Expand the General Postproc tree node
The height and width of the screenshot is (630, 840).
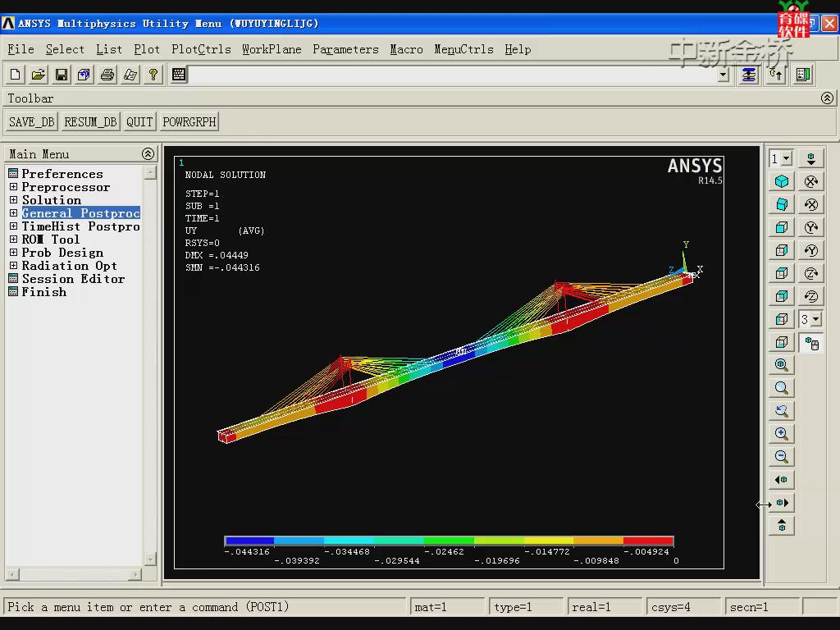click(x=13, y=213)
